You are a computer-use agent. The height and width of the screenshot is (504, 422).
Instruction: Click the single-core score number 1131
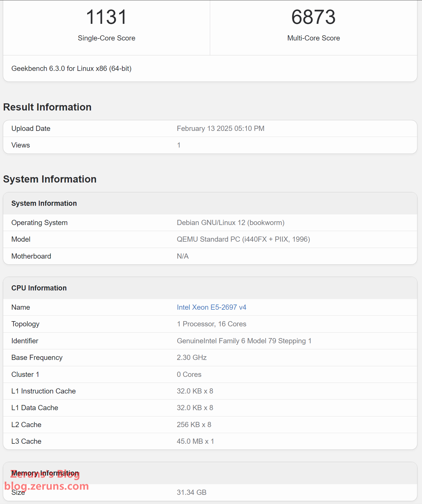(x=106, y=17)
